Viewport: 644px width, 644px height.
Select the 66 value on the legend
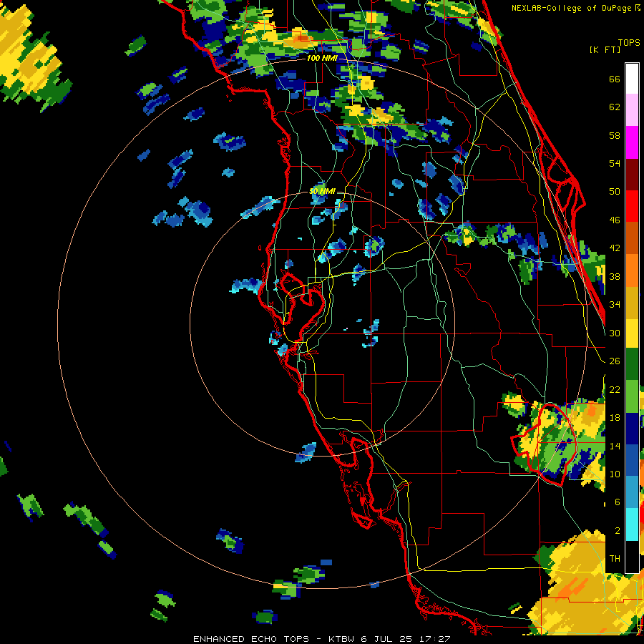coord(615,79)
